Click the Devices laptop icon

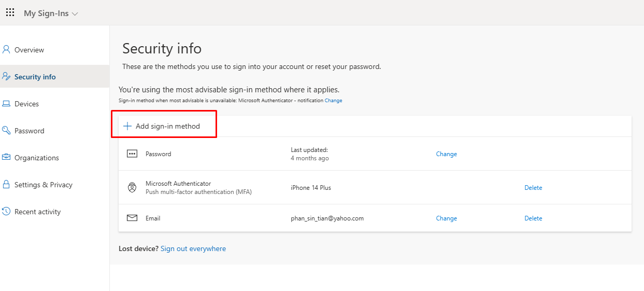6,104
